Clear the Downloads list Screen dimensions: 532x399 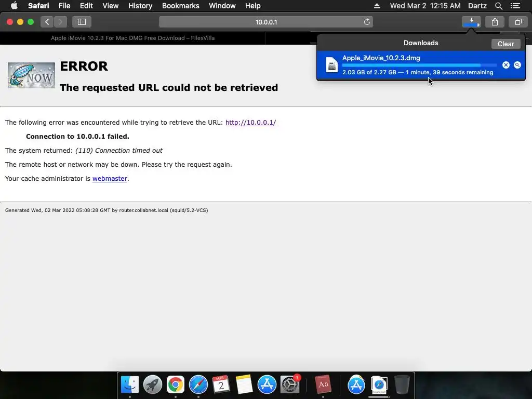point(506,44)
